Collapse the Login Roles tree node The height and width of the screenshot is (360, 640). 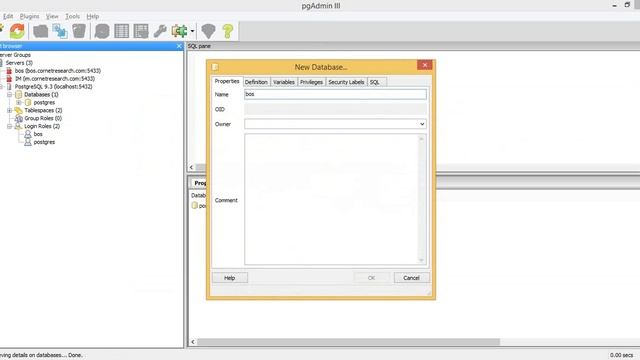click(9, 126)
